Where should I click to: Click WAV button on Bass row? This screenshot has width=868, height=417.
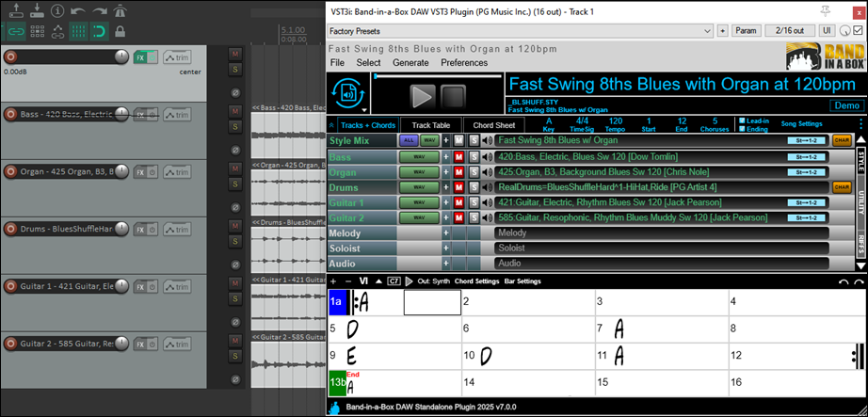tap(419, 157)
